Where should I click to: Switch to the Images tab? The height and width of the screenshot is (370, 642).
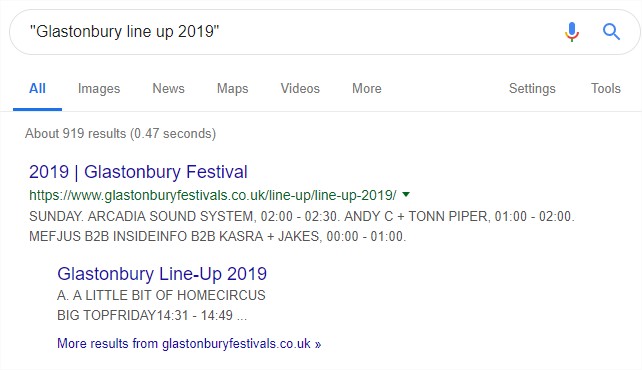tap(99, 88)
